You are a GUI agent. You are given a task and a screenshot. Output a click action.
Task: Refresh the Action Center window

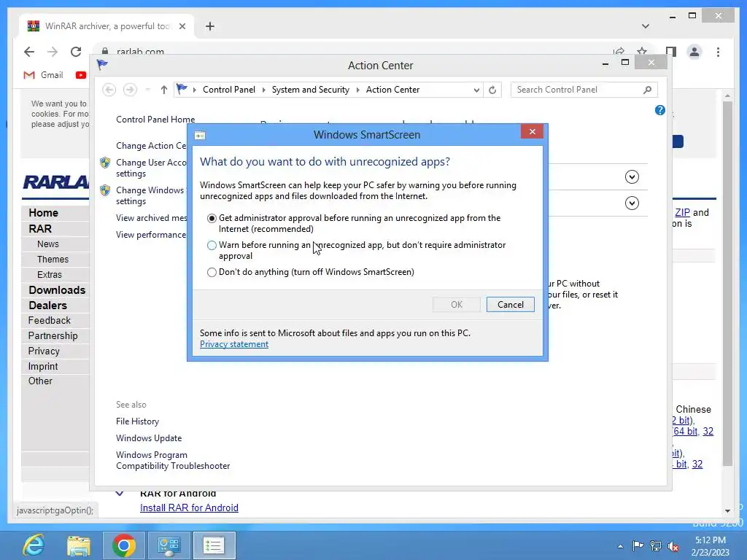pyautogui.click(x=492, y=90)
